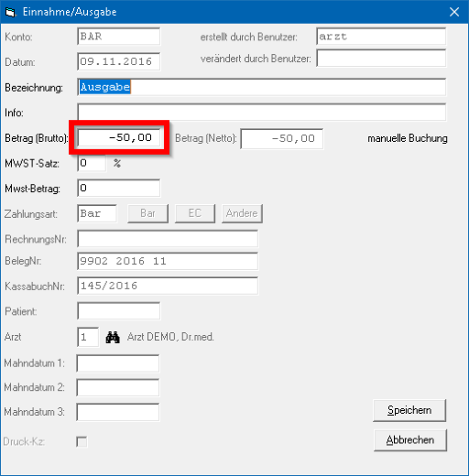Click the Mahndatum 3 input field
This screenshot has height=476, width=469.
point(118,412)
